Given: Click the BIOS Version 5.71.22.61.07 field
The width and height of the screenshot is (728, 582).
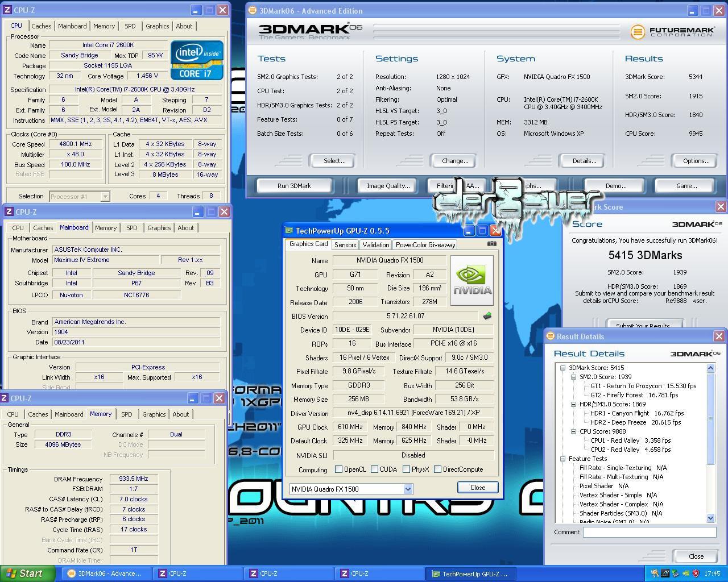Looking at the screenshot, I should (x=406, y=316).
